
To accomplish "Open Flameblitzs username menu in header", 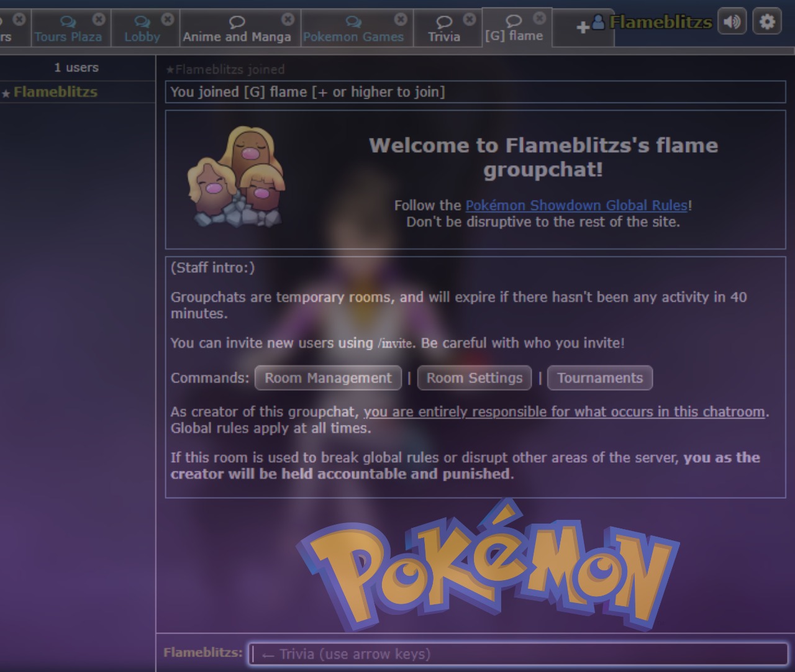I will pos(652,22).
